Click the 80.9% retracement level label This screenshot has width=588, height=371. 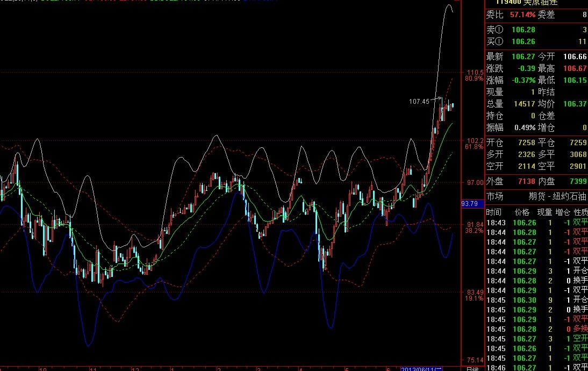pyautogui.click(x=475, y=79)
